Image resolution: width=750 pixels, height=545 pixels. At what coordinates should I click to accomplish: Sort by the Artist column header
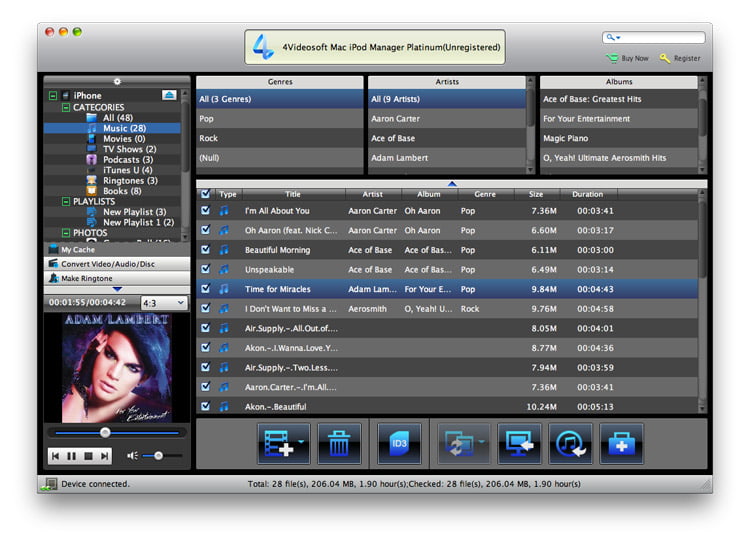coord(373,194)
